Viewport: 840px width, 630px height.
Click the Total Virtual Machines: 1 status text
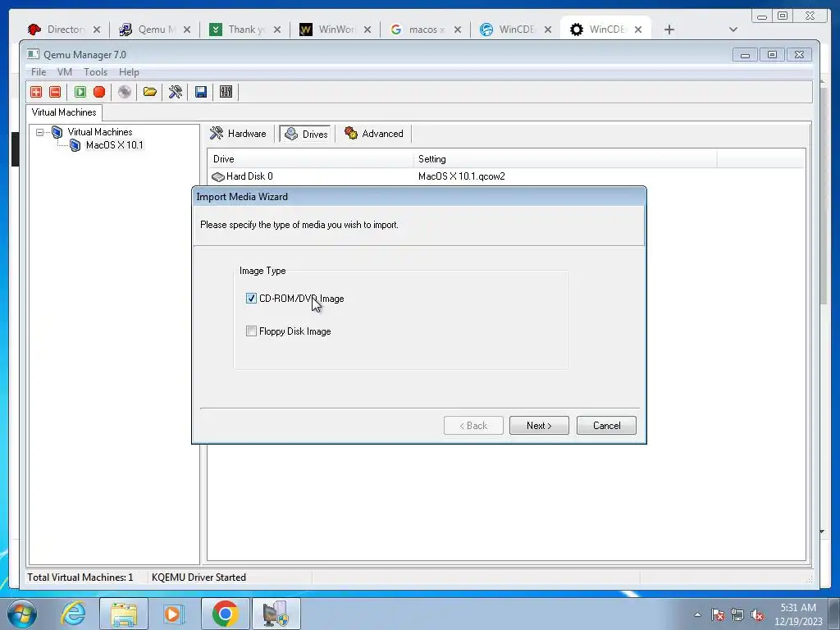[80, 577]
